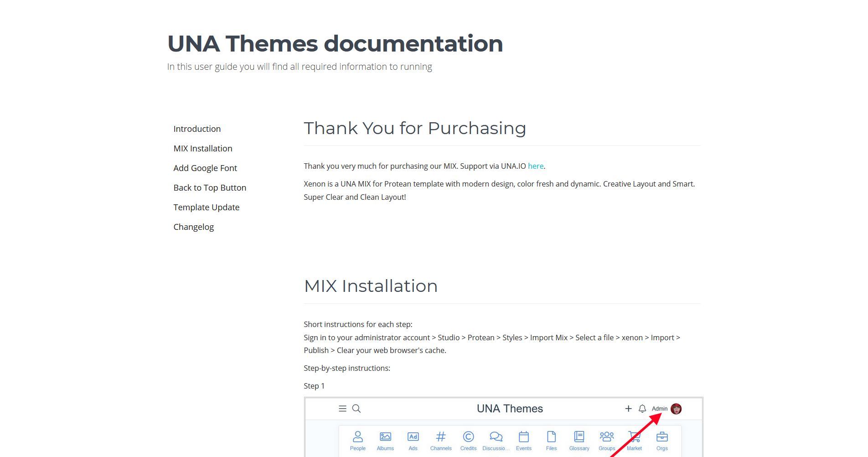Open Add Google Font sidebar item
Viewport: 868px width, 457px height.
(205, 168)
